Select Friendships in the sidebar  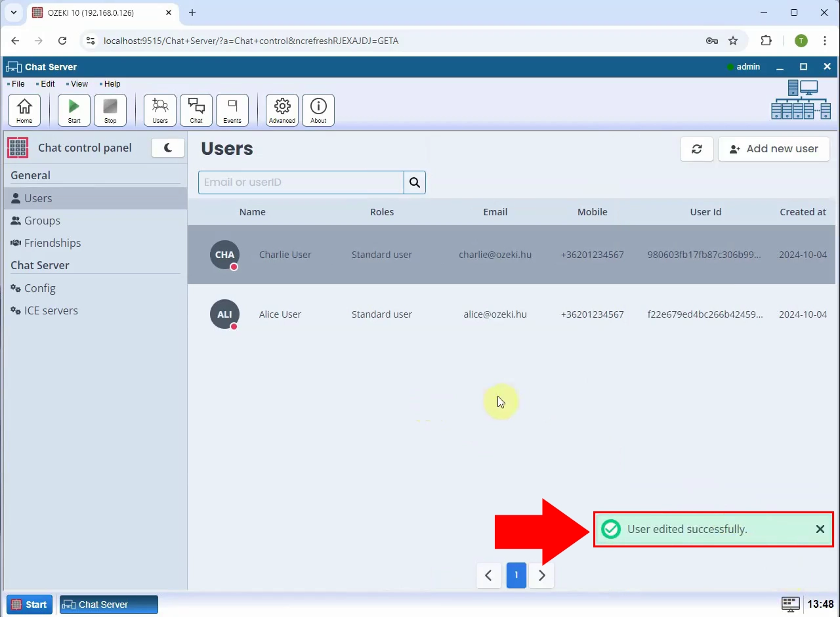tap(95, 243)
